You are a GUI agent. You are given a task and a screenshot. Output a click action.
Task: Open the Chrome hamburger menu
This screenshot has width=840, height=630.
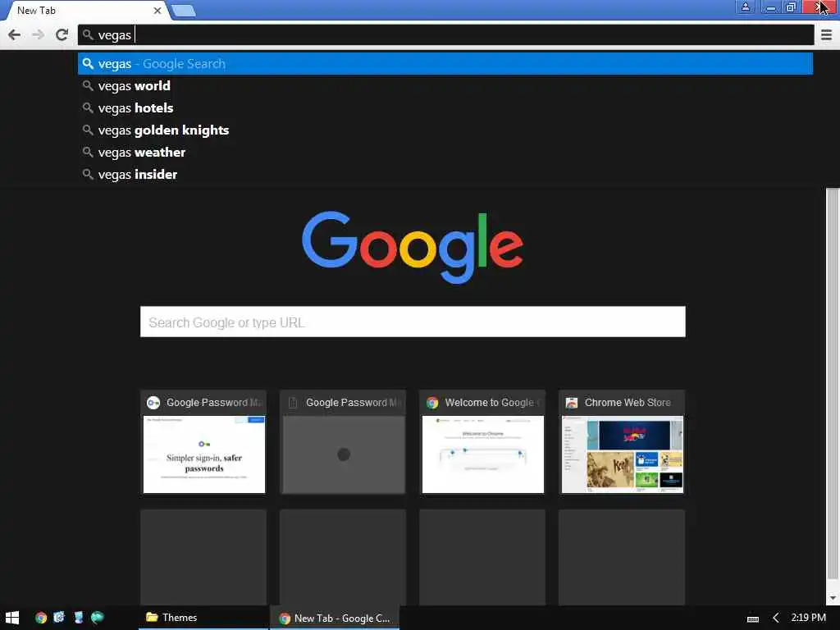pos(827,34)
